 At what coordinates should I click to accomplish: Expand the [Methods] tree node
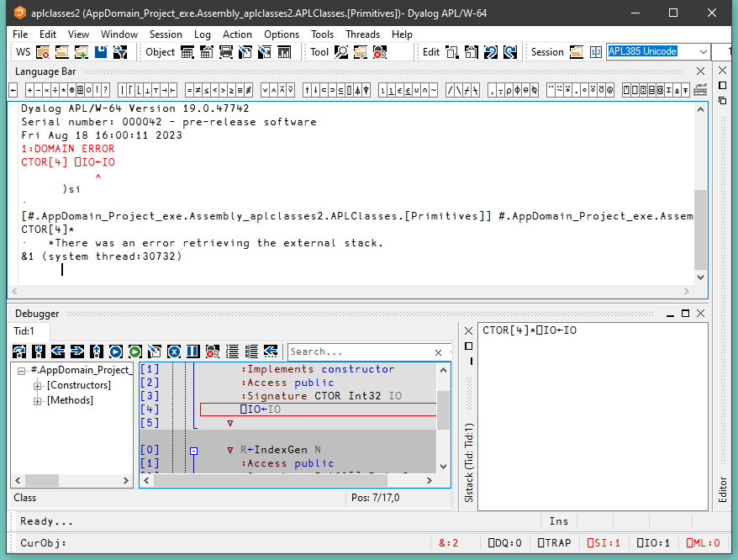(x=38, y=401)
